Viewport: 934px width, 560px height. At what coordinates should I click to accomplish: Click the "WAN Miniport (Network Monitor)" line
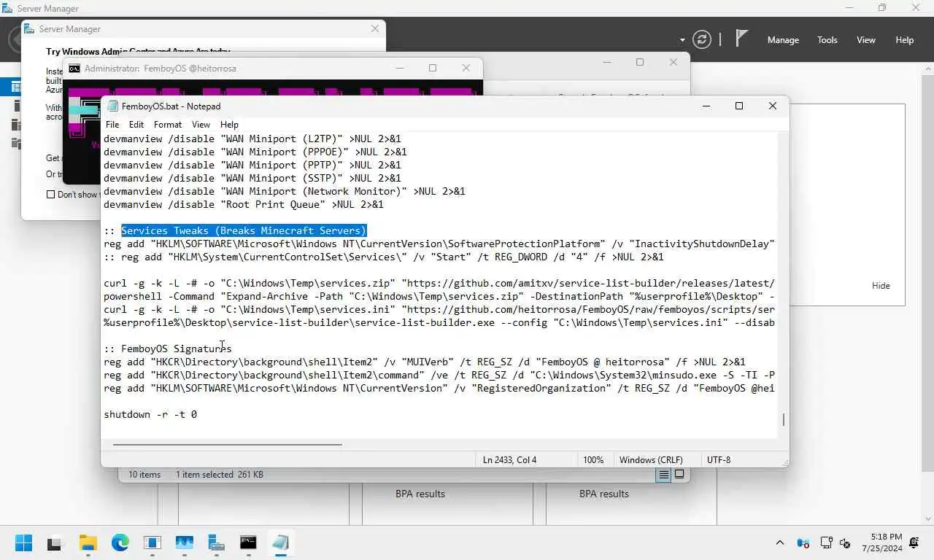tap(285, 191)
